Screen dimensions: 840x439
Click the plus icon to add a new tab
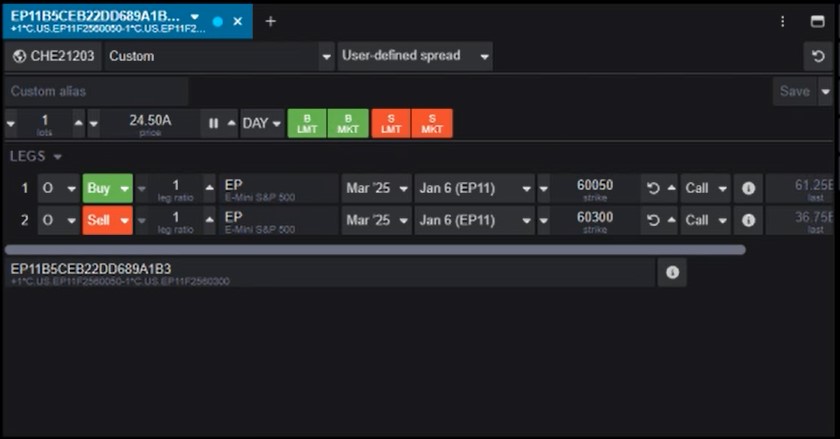coord(270,21)
